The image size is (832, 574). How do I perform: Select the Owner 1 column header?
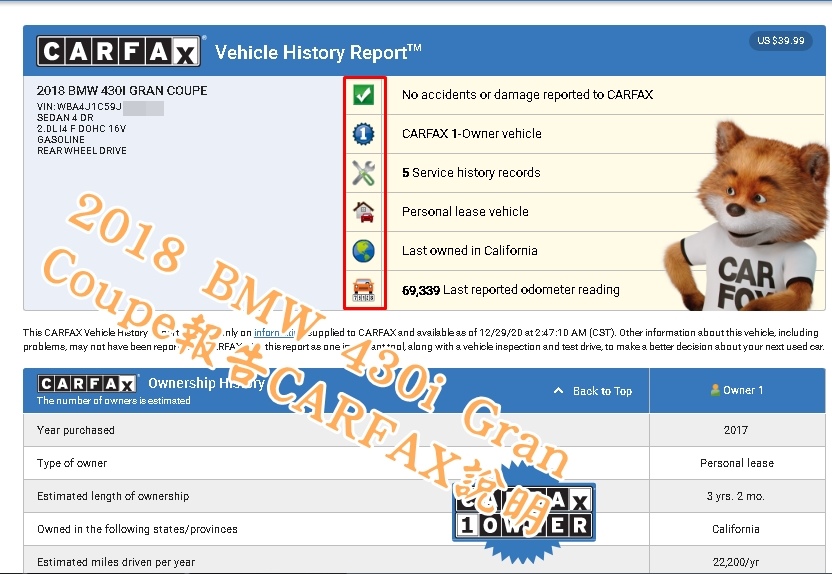(737, 390)
